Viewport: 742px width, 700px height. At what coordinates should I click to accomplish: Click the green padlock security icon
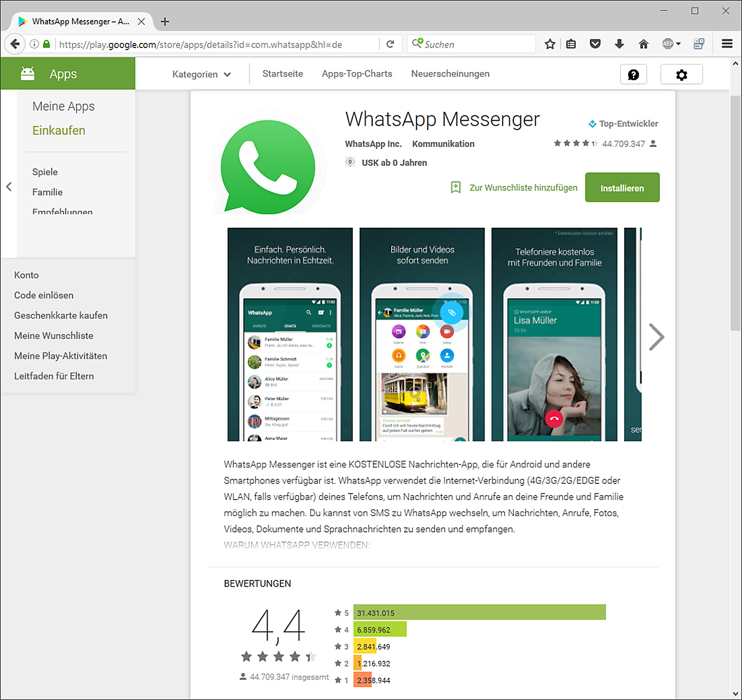(x=46, y=44)
